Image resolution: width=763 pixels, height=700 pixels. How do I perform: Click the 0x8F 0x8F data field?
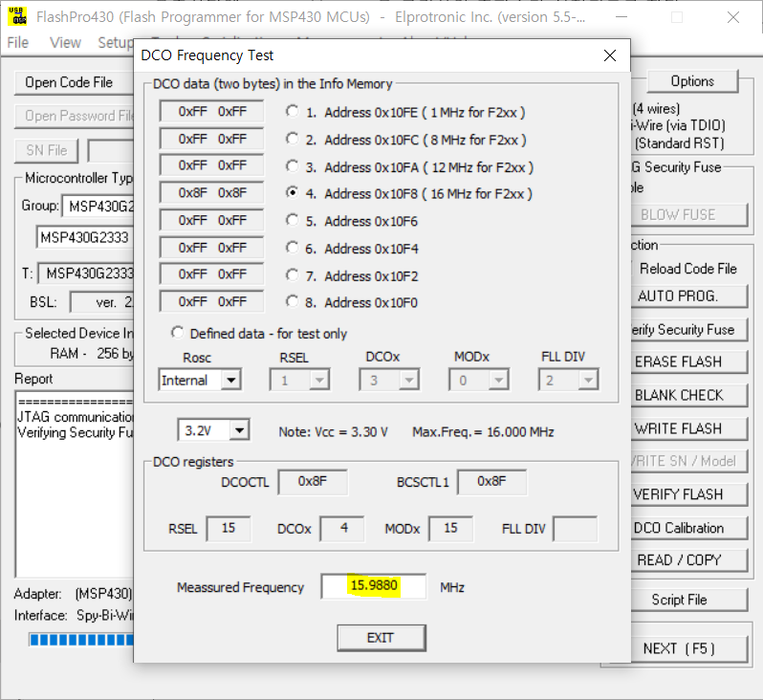click(211, 193)
